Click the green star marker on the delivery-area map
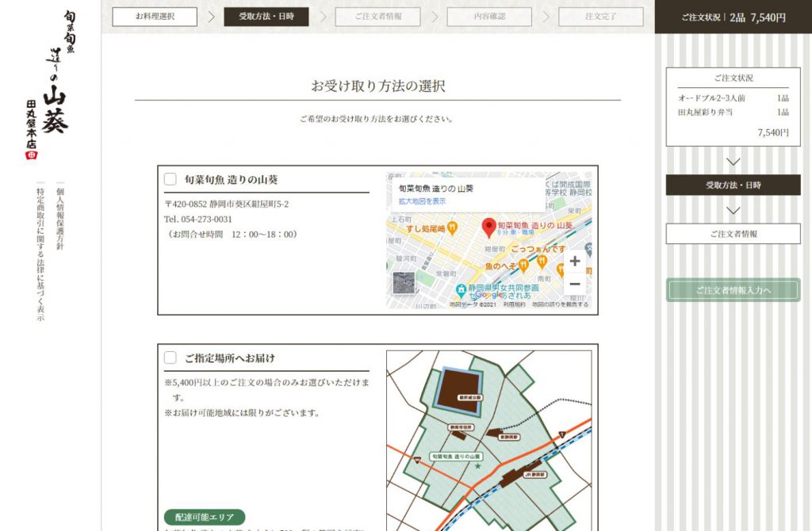Image resolution: width=812 pixels, height=531 pixels. pyautogui.click(x=477, y=466)
